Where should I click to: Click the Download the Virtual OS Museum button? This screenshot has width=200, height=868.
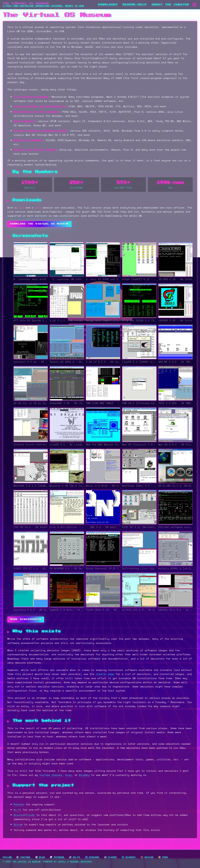point(39,224)
